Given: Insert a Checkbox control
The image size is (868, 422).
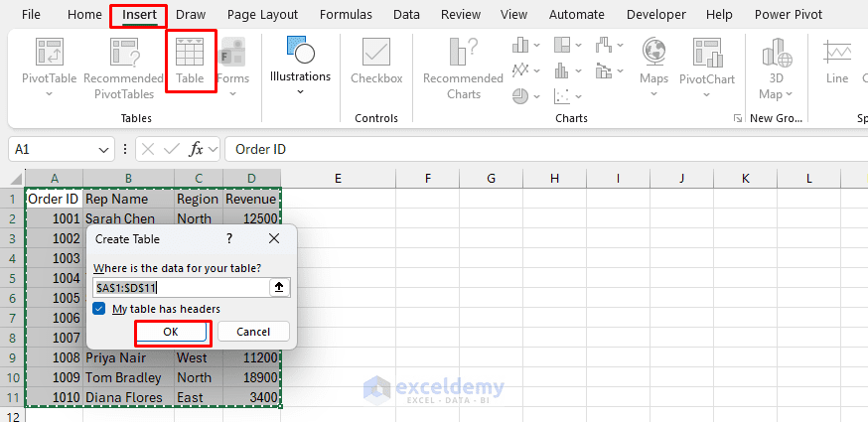Looking at the screenshot, I should 376,61.
